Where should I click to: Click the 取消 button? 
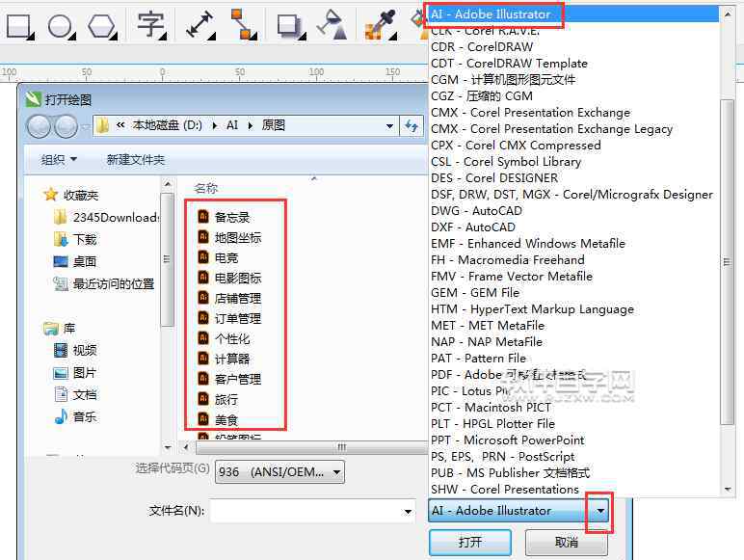[x=566, y=542]
